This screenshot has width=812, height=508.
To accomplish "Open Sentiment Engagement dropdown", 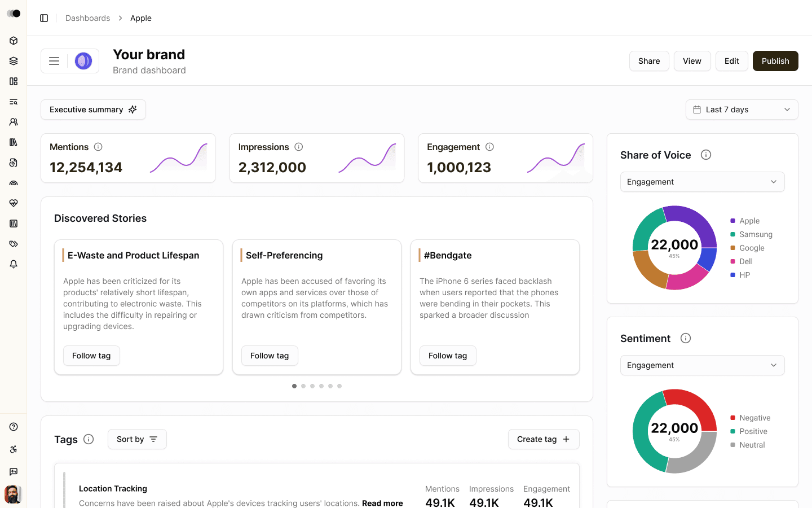I will point(702,365).
